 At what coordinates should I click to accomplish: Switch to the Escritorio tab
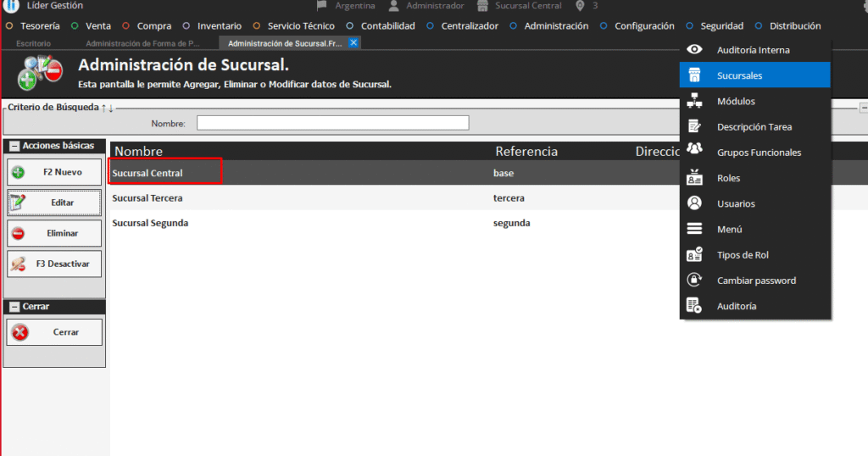point(34,42)
